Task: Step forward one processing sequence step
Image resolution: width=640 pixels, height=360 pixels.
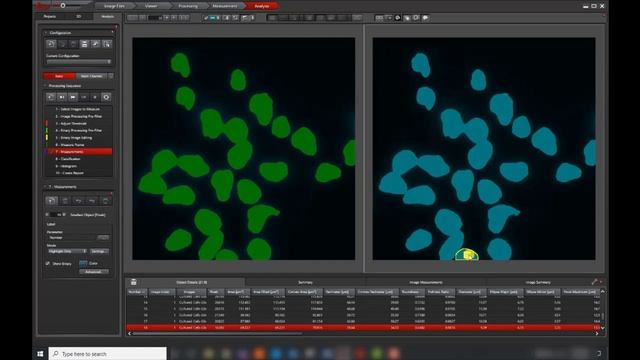Action: pos(62,97)
